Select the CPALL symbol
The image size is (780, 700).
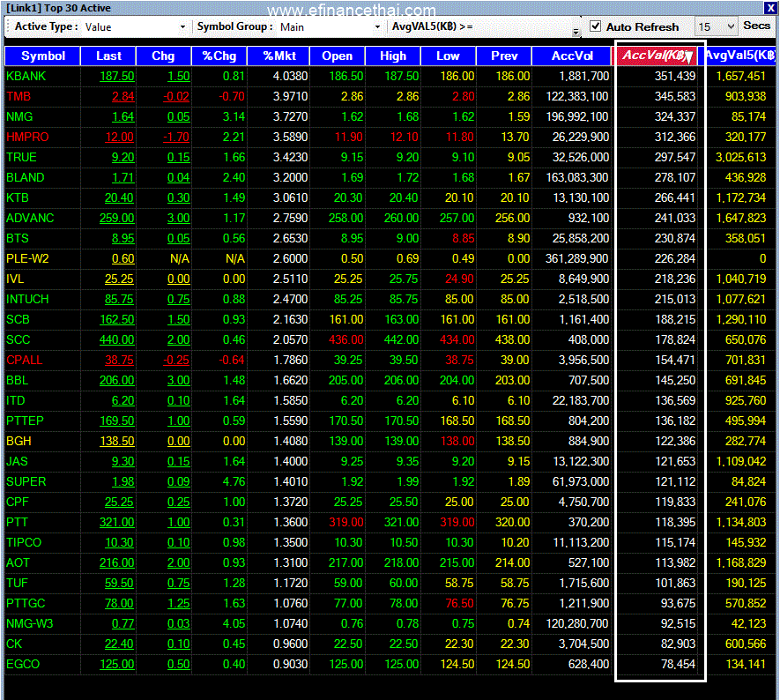(24, 361)
